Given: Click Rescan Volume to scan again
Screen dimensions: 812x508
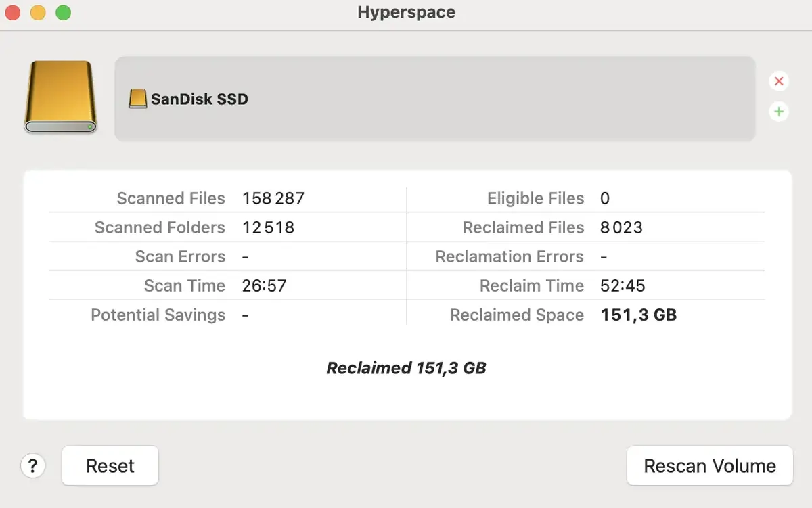Looking at the screenshot, I should point(709,465).
